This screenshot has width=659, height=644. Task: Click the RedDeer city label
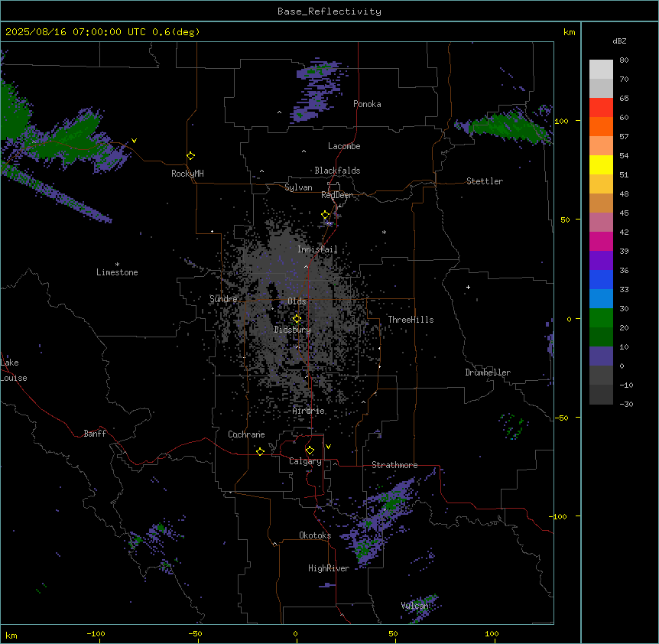pos(337,195)
